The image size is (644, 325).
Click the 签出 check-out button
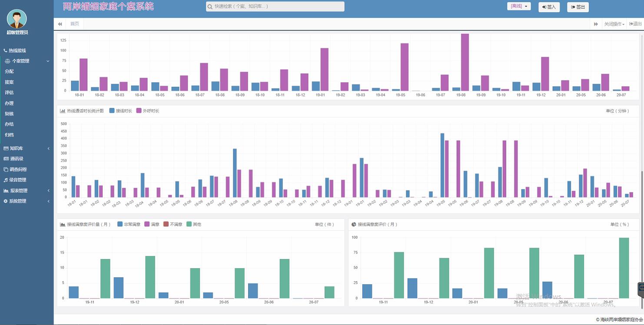coord(578,7)
